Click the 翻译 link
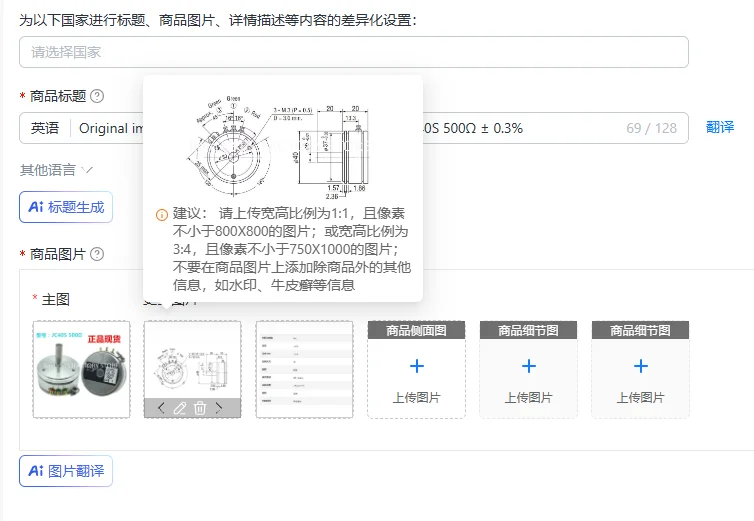 coord(719,127)
